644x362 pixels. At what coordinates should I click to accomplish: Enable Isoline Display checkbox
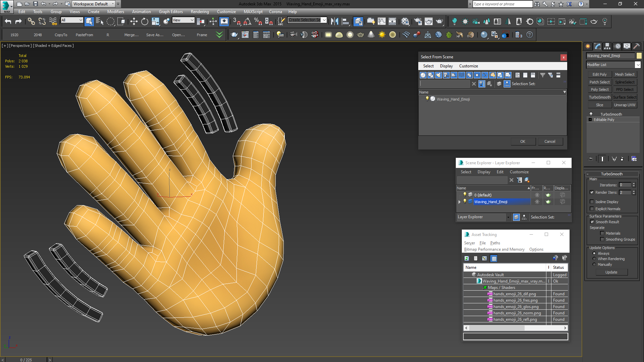(592, 202)
